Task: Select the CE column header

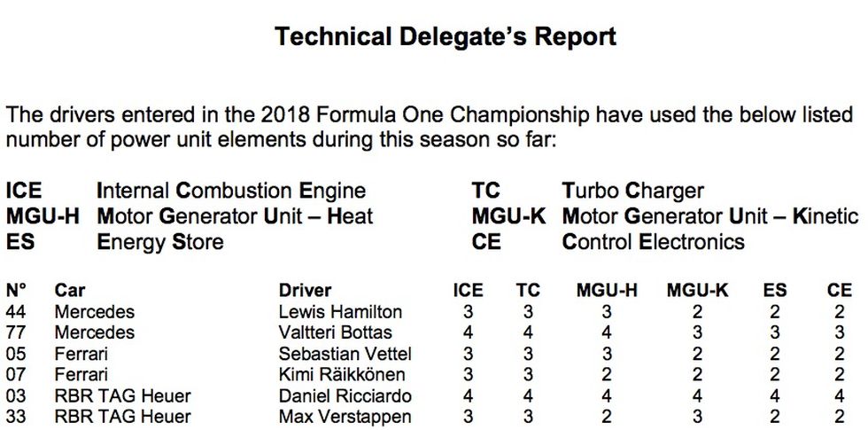Action: click(840, 290)
